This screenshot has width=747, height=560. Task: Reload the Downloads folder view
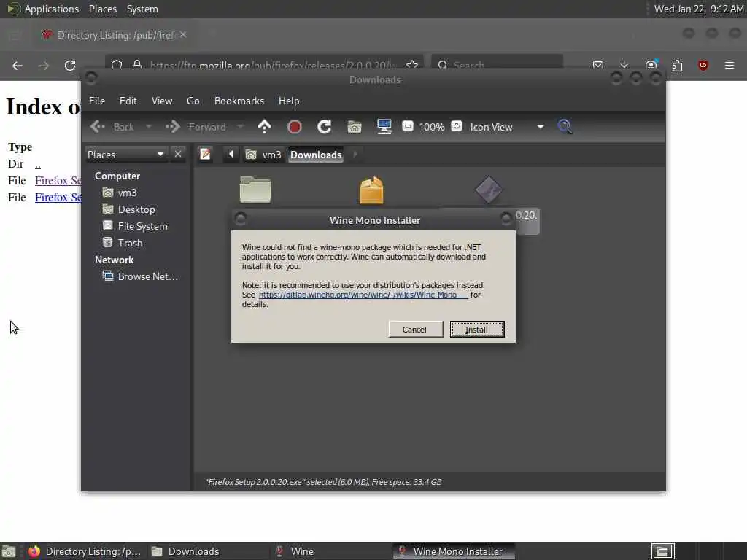(x=325, y=127)
